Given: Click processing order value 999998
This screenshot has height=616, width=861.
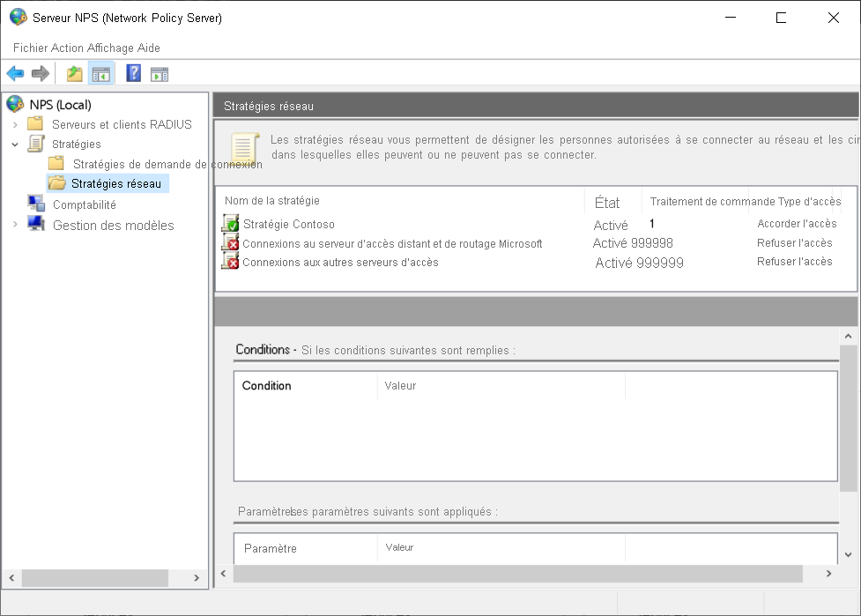Looking at the screenshot, I should (652, 242).
